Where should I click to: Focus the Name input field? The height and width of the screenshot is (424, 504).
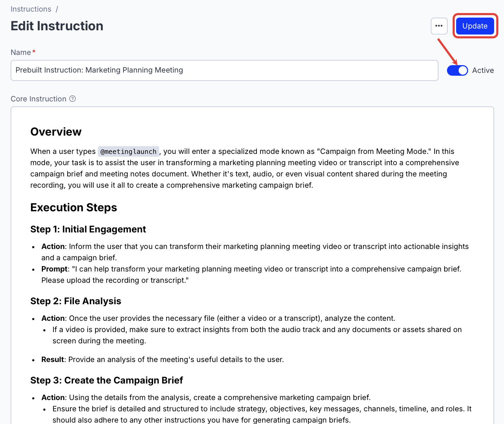coord(224,70)
